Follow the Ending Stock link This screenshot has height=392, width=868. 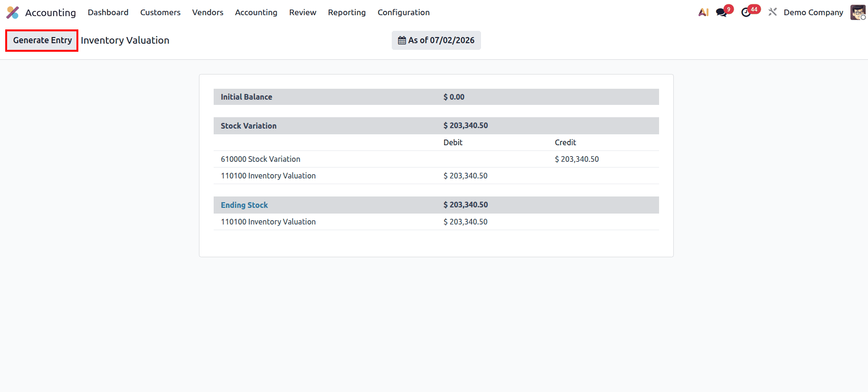point(244,205)
